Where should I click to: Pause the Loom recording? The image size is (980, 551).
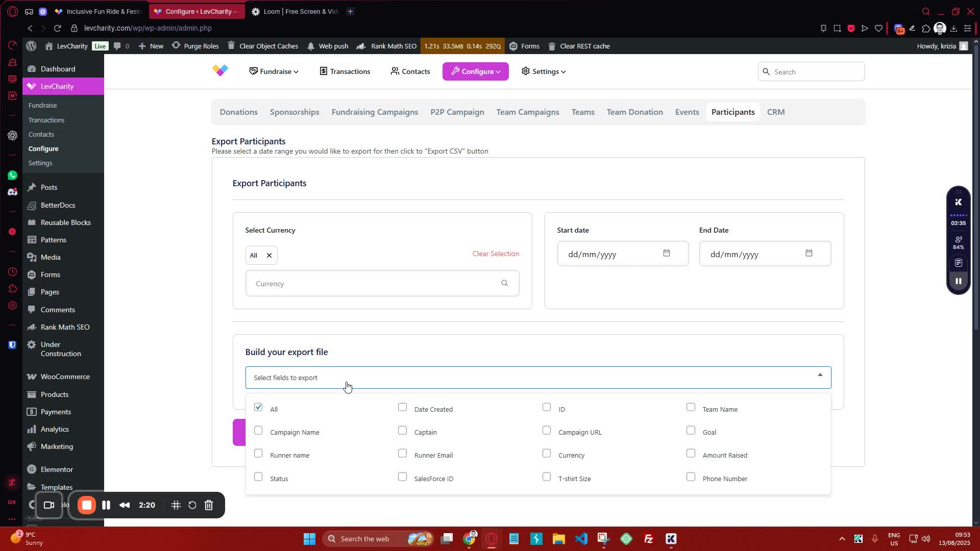tap(106, 505)
